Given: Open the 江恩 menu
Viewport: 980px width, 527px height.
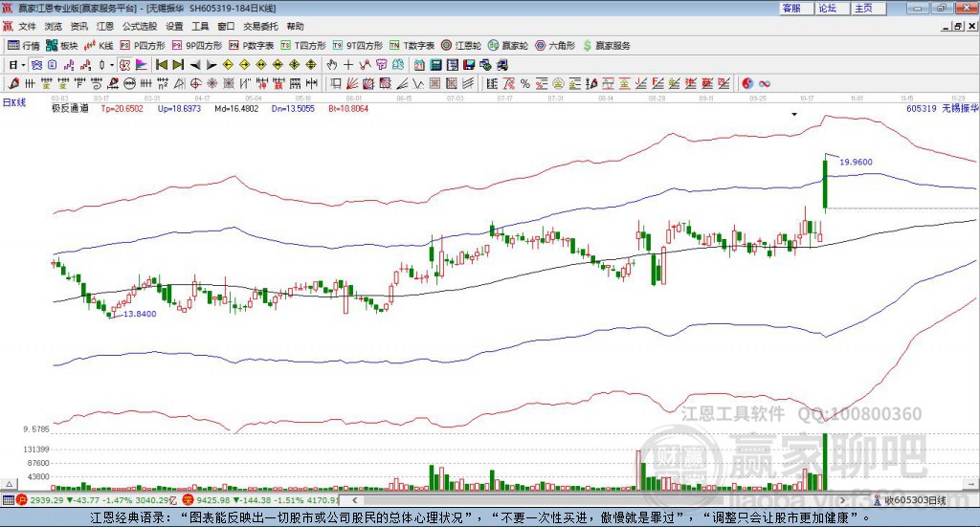Looking at the screenshot, I should tap(105, 26).
